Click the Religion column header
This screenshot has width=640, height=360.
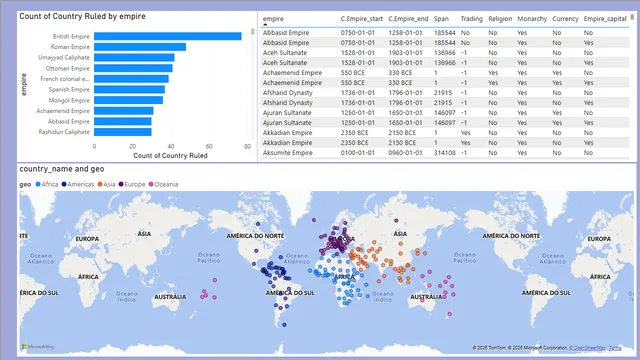coord(500,19)
